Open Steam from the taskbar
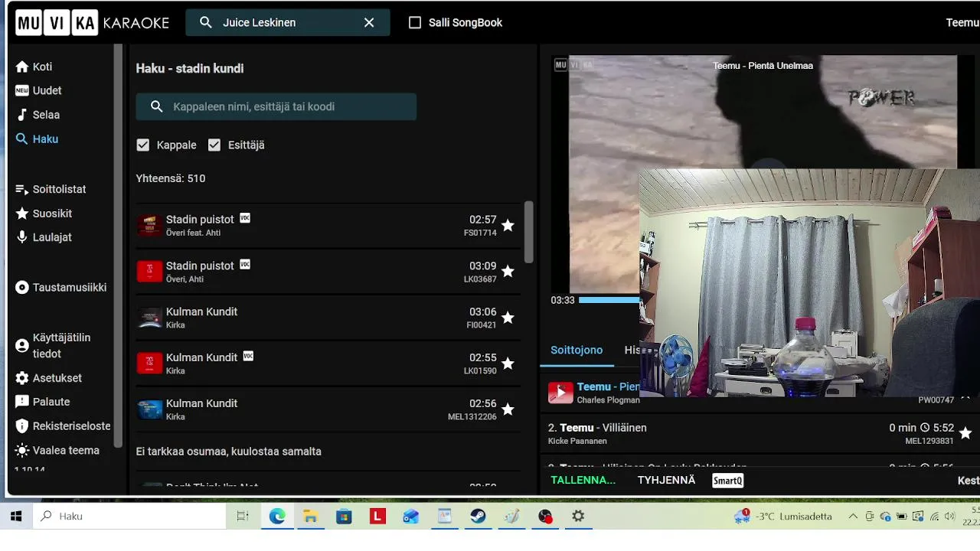Image resolution: width=980 pixels, height=551 pixels. 478,517
